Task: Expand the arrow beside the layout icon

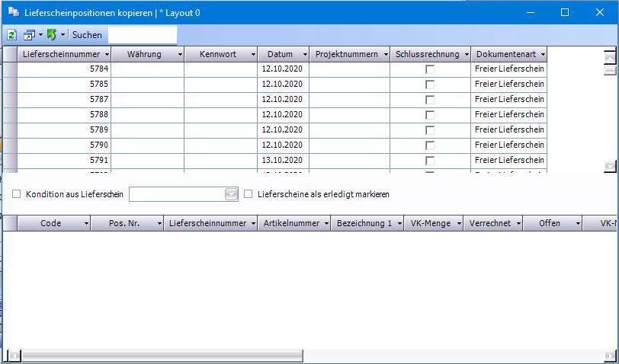Action: coord(40,35)
